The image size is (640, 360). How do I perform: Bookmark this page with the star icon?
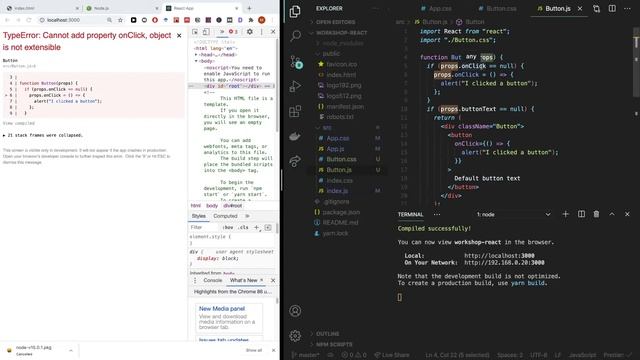(120, 20)
